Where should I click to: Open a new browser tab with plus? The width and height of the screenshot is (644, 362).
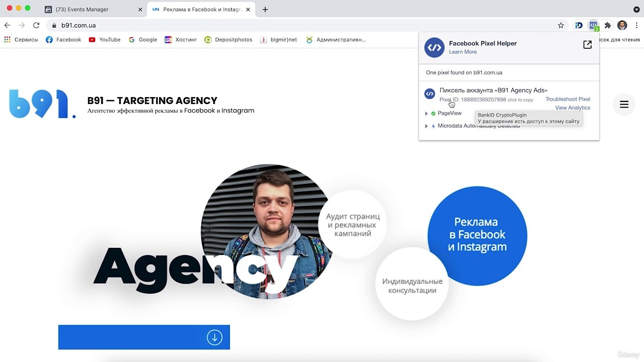265,9
